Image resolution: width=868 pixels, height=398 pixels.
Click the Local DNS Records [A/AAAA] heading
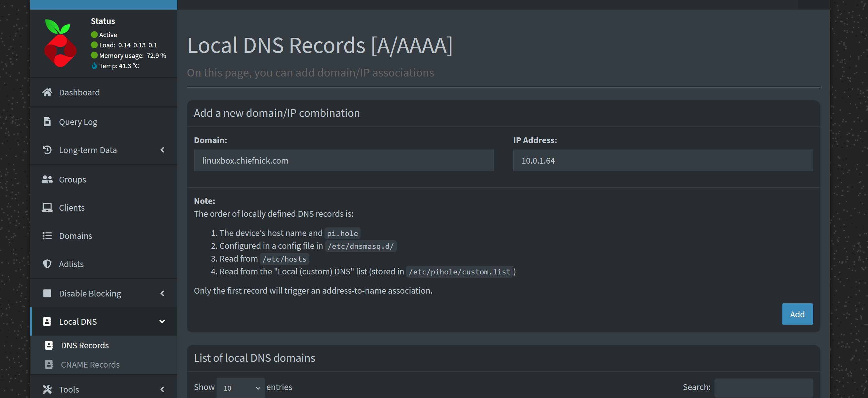click(x=320, y=45)
